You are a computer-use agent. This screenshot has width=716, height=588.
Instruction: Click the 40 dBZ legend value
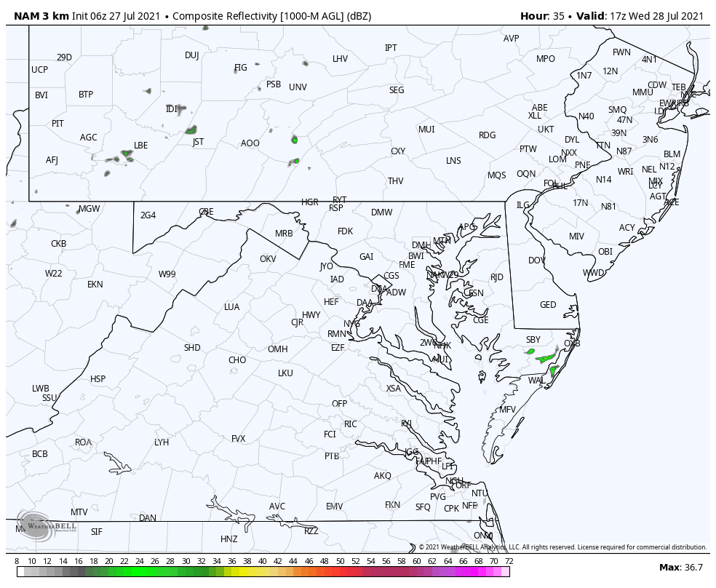click(263, 562)
